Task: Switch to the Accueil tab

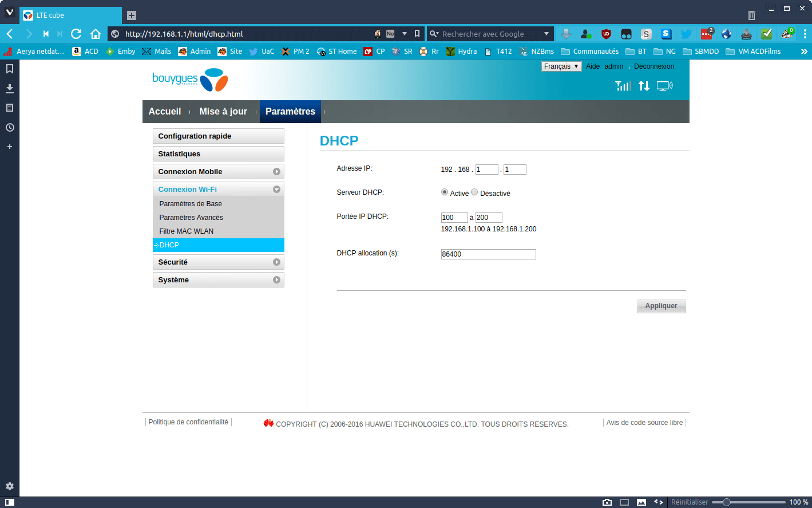Action: (165, 112)
